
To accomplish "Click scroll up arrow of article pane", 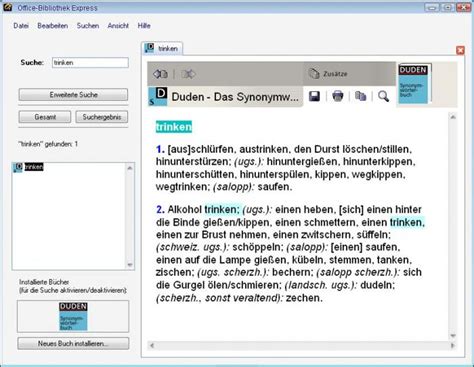I will click(x=453, y=117).
